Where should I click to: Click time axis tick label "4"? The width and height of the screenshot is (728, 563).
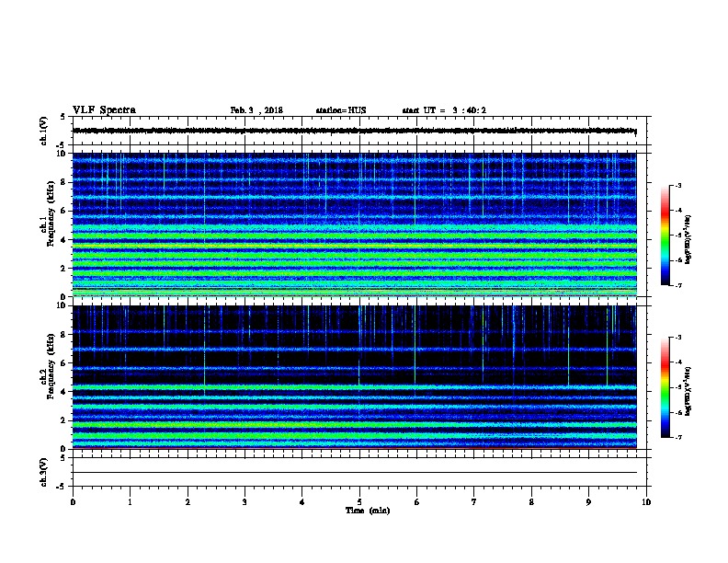pyautogui.click(x=302, y=502)
